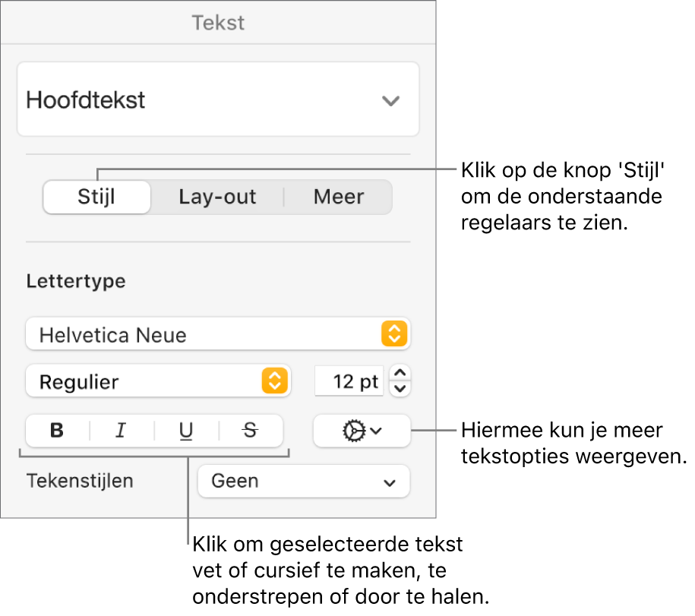695x616 pixels.
Task: Switch to the Lay-out tab
Action: (x=217, y=197)
